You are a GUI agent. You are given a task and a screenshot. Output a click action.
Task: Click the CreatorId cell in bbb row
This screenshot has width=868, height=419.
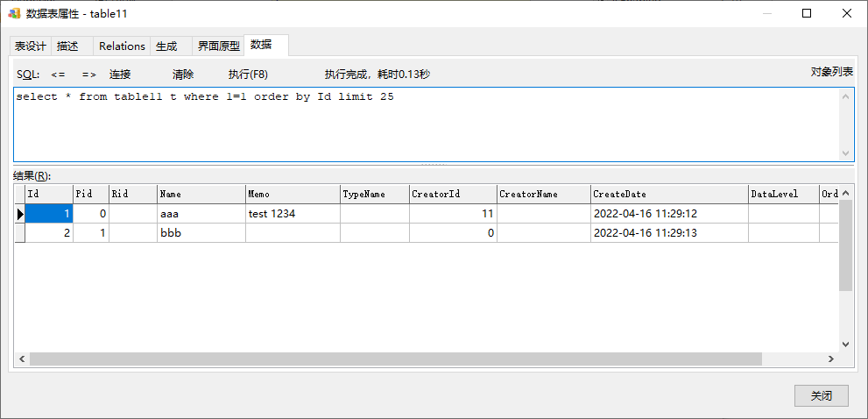pyautogui.click(x=454, y=233)
